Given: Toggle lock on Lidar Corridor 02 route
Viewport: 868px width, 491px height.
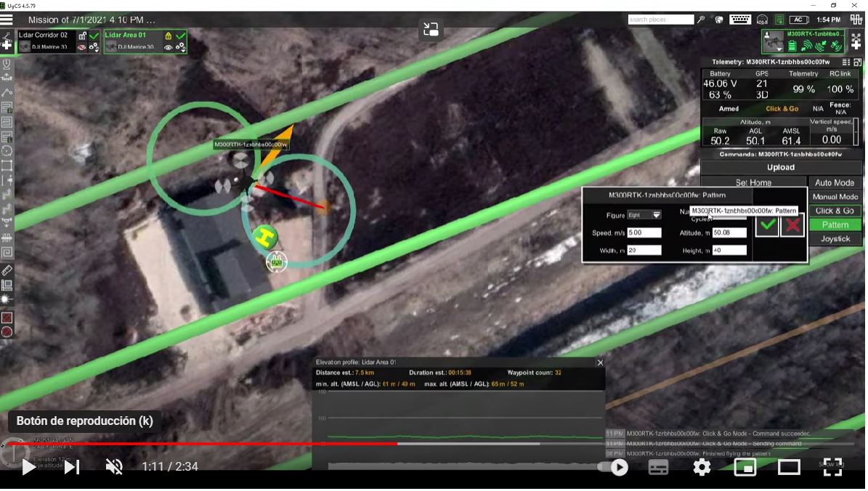Looking at the screenshot, I should (83, 36).
